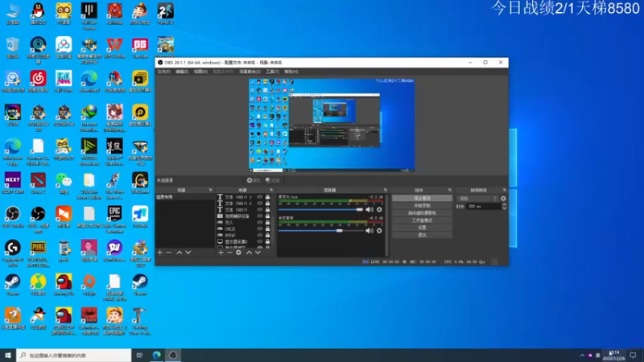Open the GeeGee desktop icon
644x362 pixels.
pyautogui.click(x=140, y=47)
